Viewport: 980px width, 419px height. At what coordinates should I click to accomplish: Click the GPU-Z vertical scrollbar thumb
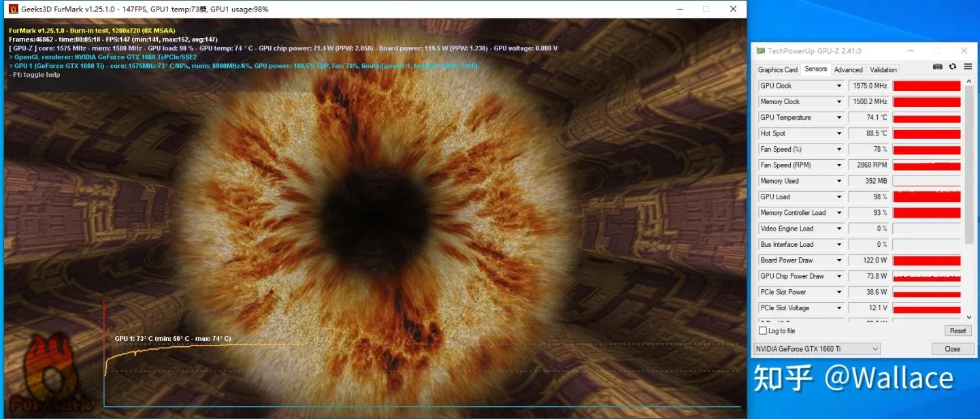(970, 165)
